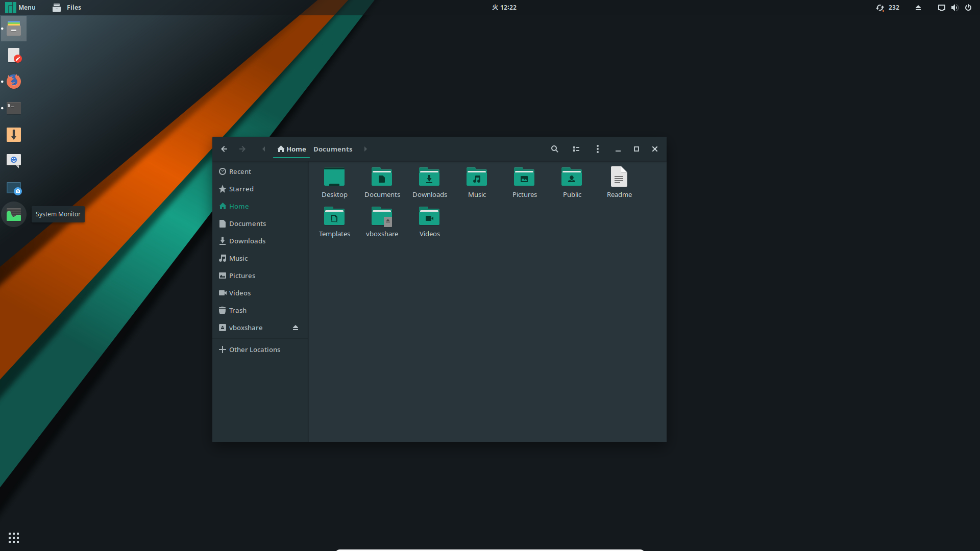The width and height of the screenshot is (980, 551).
Task: Launch System Monitor from the dock
Action: pos(14,214)
